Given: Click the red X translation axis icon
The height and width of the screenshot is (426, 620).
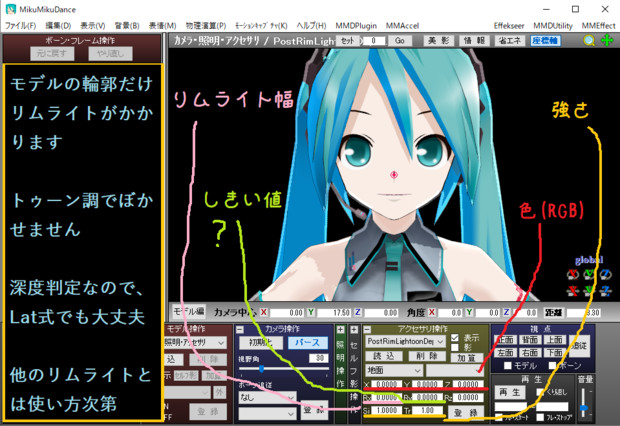Looking at the screenshot, I should click(x=573, y=291).
